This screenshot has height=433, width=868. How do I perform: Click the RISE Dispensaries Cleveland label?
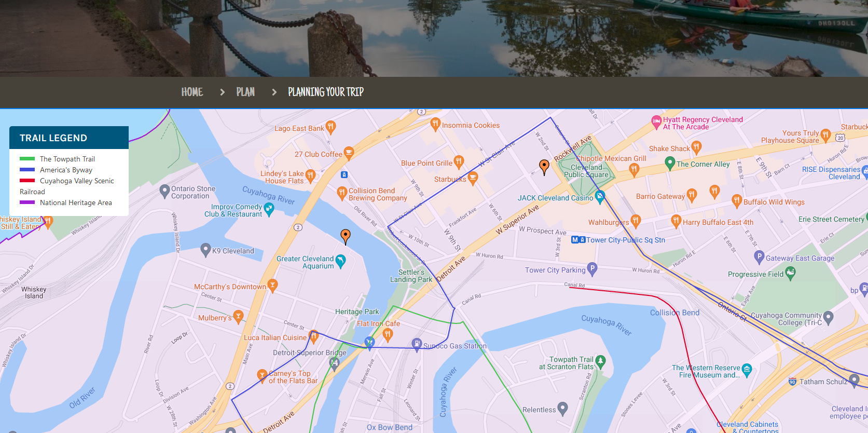click(x=831, y=173)
